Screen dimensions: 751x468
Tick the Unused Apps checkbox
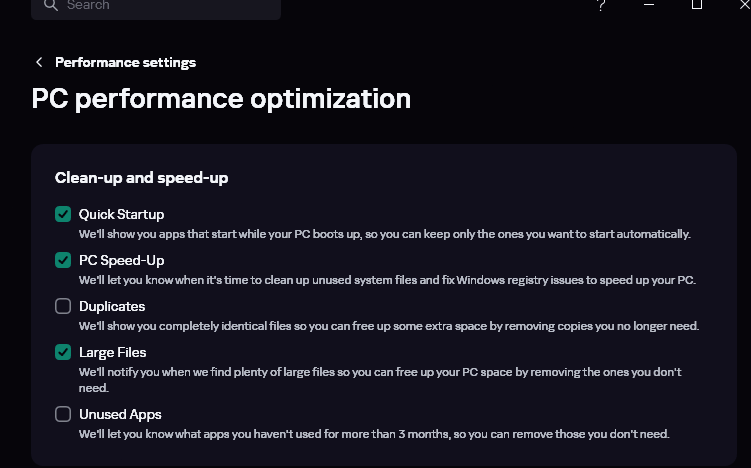click(x=63, y=414)
